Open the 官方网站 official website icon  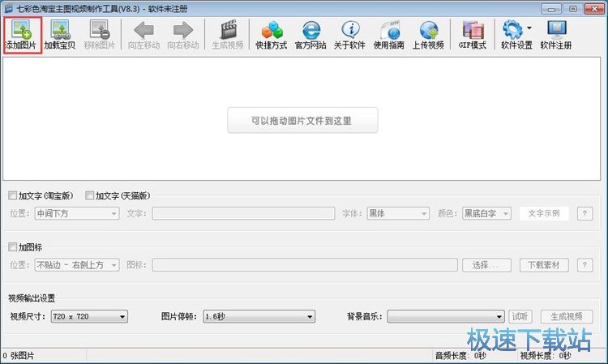click(x=310, y=35)
